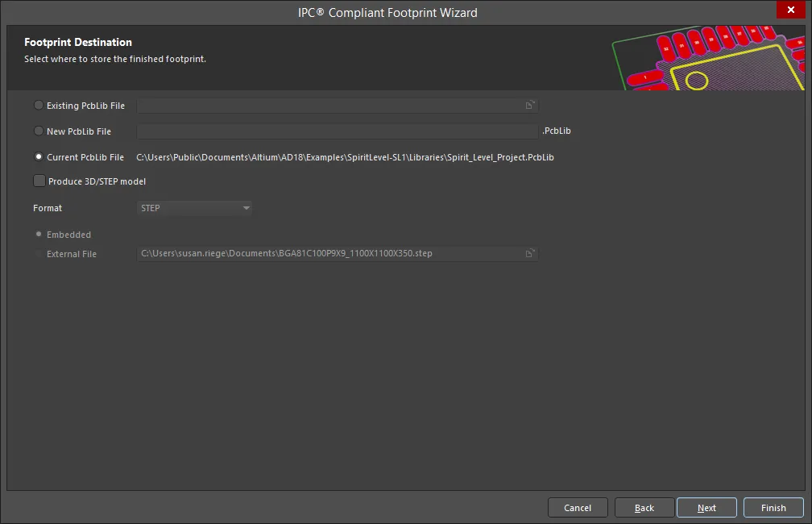Screen dimensions: 812x524
Task: Choose the New PcbLib File option
Action: pyautogui.click(x=39, y=131)
